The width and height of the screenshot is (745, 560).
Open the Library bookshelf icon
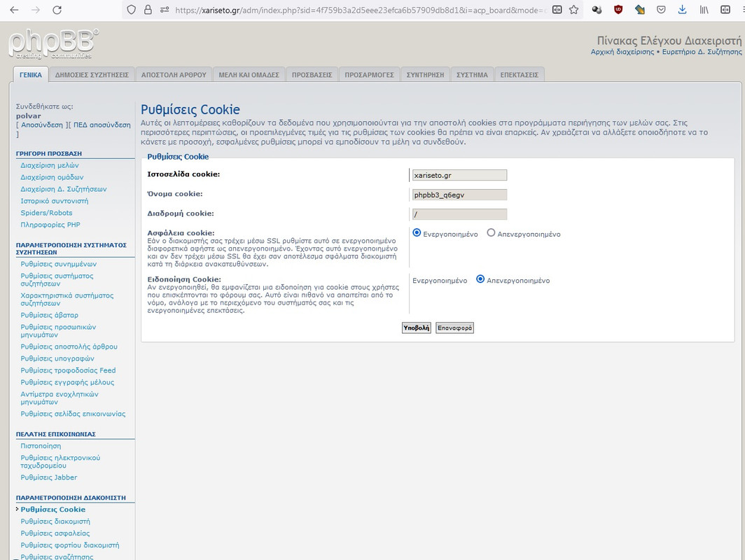pos(704,10)
